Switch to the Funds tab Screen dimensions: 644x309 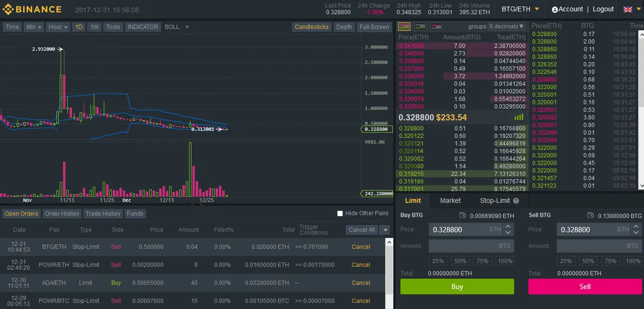135,213
